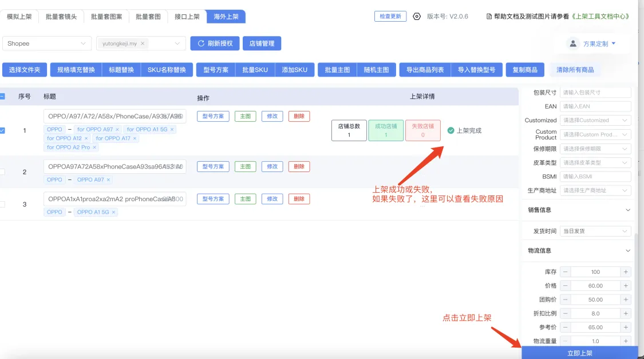
Task: Click the 失败店铺 count box
Action: [x=422, y=130]
